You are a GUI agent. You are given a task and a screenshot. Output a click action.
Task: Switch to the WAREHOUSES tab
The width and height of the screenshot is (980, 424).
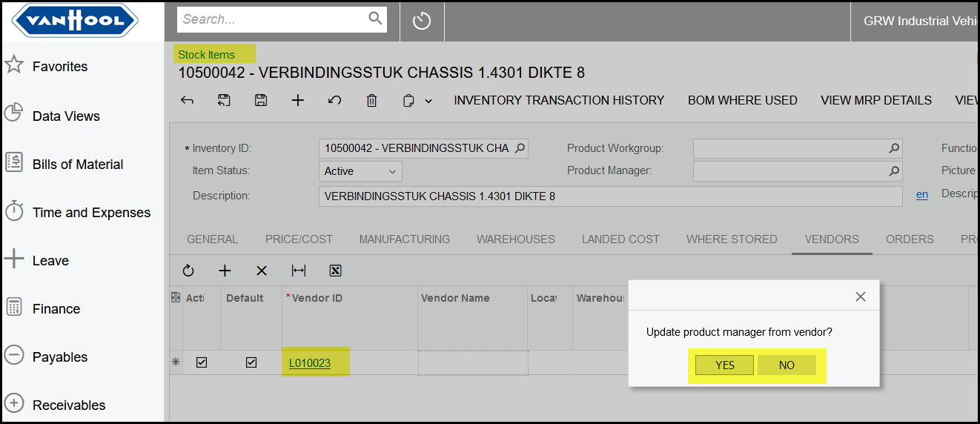coord(515,239)
